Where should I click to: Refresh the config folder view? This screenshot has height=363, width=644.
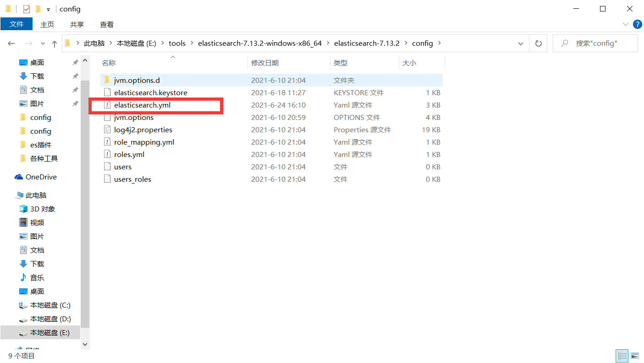point(538,43)
